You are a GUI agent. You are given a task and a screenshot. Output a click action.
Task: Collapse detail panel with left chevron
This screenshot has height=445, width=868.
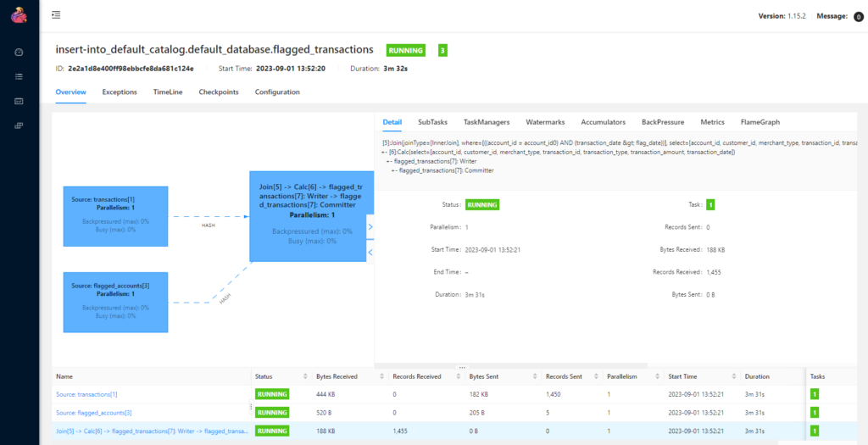[370, 252]
